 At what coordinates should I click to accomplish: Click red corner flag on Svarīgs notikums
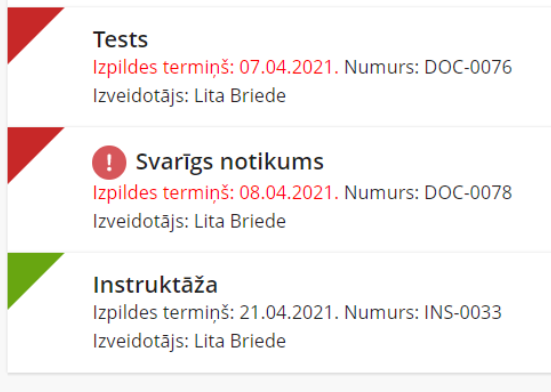point(26,146)
